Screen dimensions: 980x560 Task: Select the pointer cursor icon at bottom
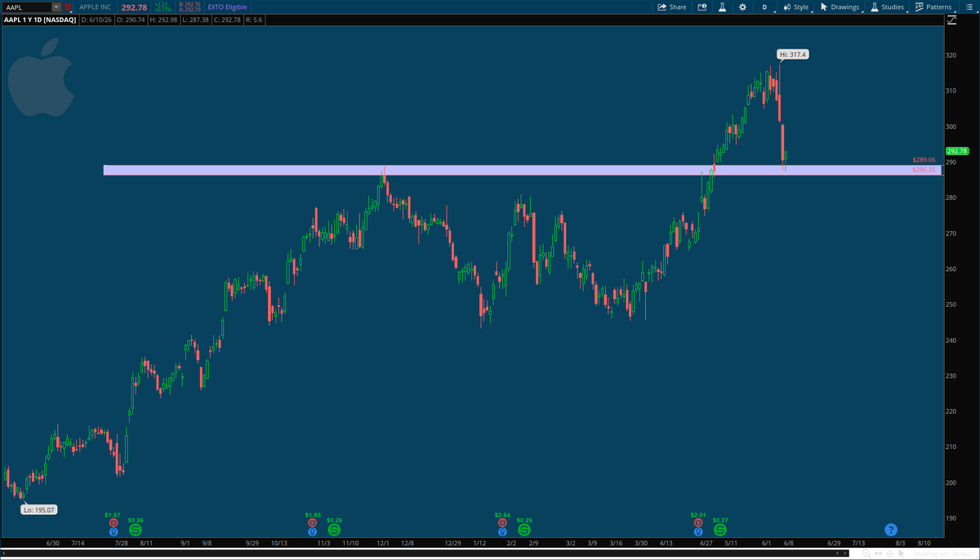click(902, 553)
